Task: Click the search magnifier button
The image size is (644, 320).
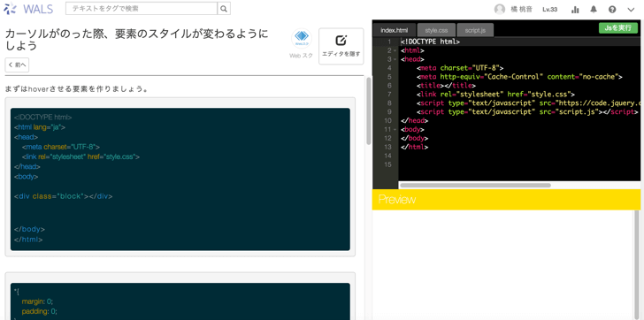Action: 224,8
